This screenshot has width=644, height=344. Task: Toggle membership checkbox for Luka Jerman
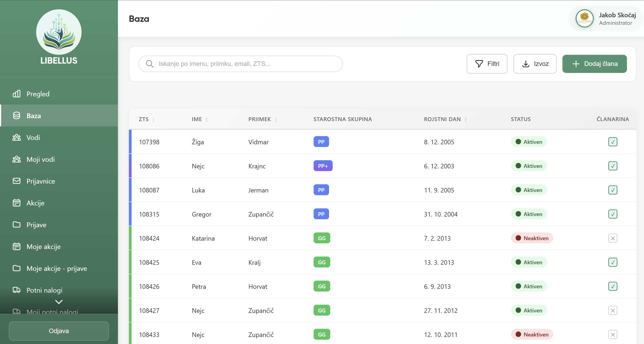(612, 190)
